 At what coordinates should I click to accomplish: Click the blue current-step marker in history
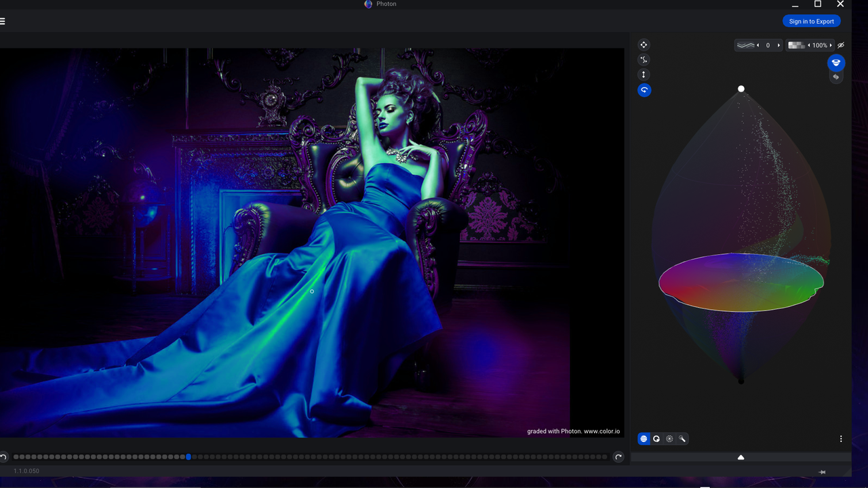click(189, 457)
